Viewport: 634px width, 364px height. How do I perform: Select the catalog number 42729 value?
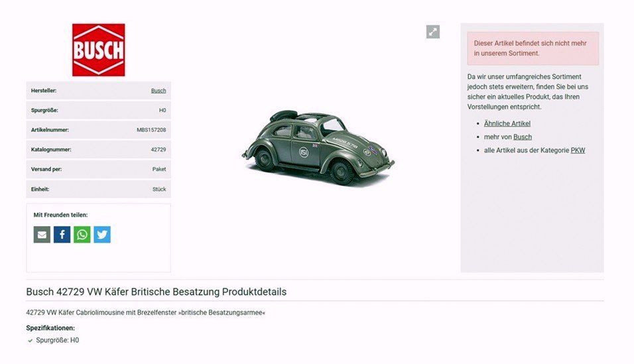pyautogui.click(x=158, y=149)
